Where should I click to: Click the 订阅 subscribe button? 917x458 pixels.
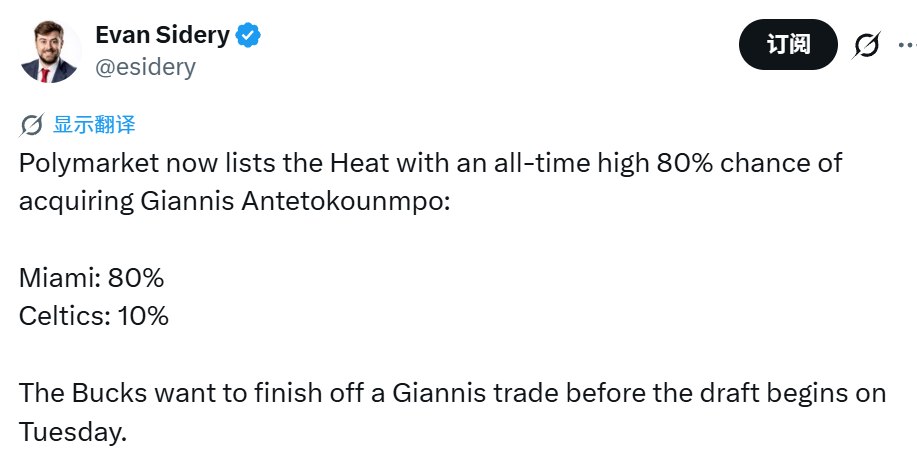pos(788,44)
